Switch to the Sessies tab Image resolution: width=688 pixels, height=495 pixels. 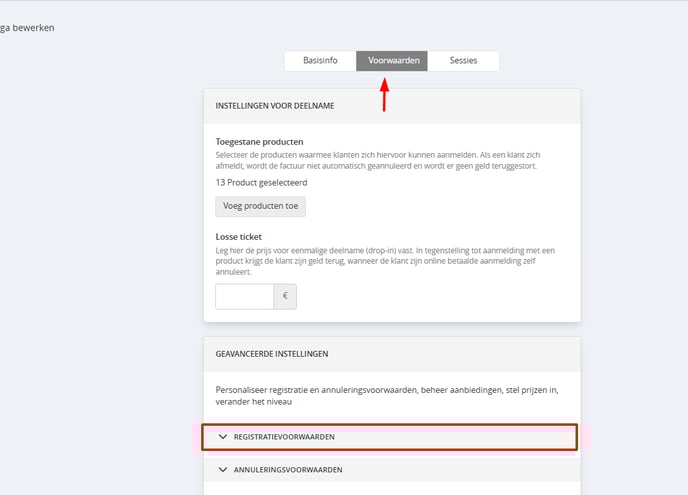[463, 61]
